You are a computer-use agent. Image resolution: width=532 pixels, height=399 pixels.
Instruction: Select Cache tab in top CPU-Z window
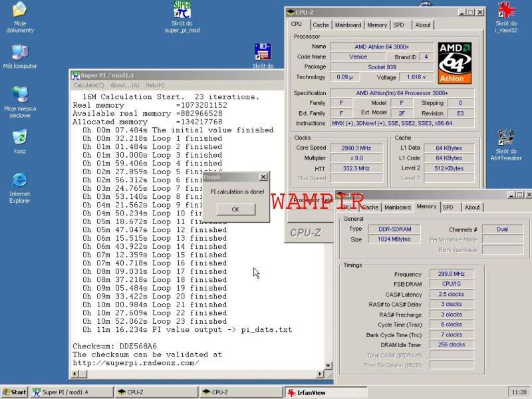321,25
